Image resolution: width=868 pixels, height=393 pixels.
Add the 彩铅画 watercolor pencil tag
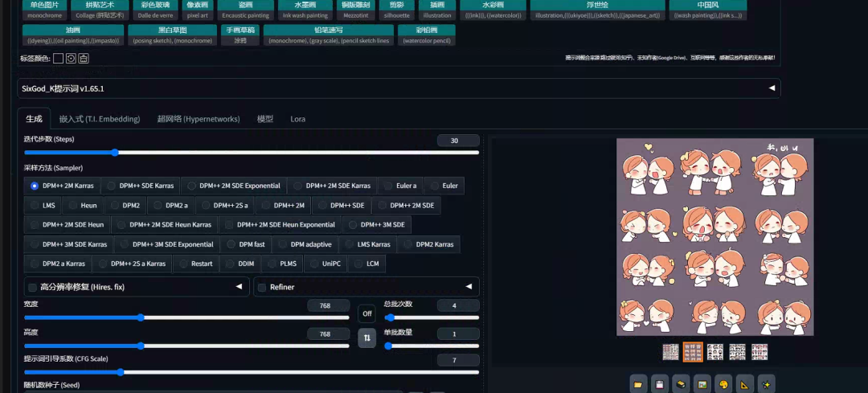(x=426, y=35)
